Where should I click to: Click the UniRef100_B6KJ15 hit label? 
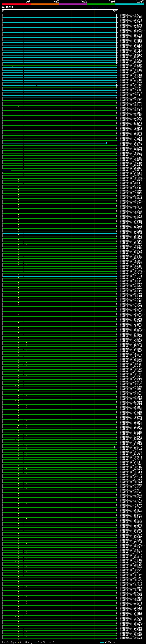coord(131,98)
